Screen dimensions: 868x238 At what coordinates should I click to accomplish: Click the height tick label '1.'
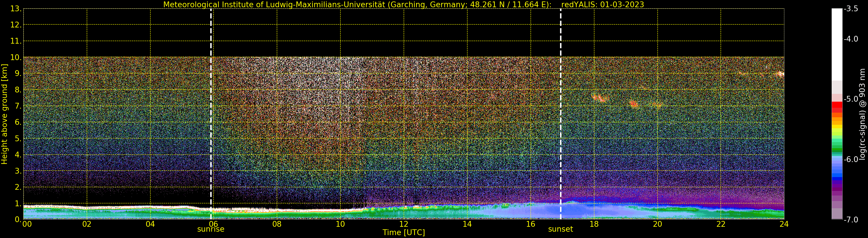18,203
